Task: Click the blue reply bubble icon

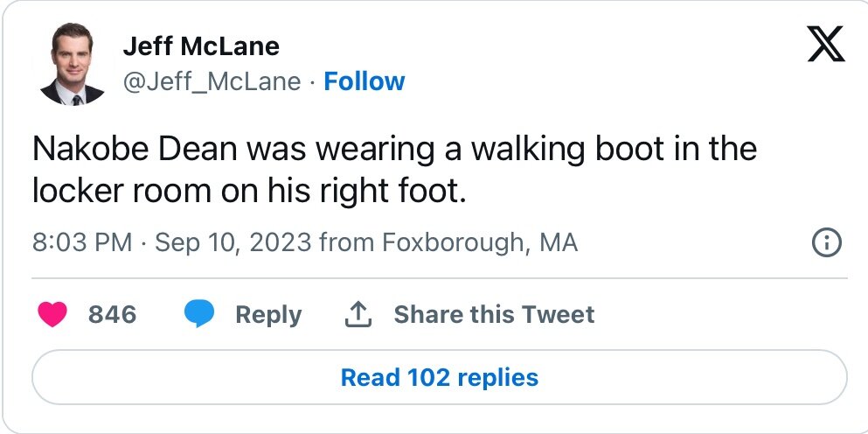Action: pos(200,314)
